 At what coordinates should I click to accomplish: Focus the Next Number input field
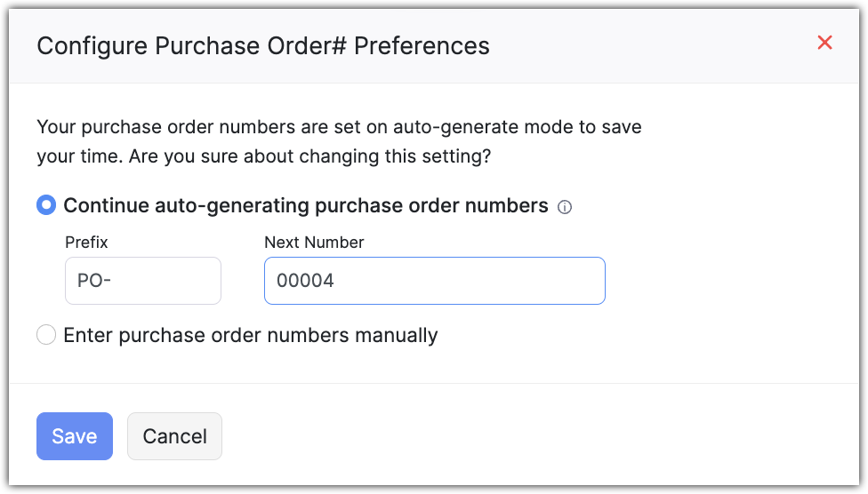tap(434, 281)
